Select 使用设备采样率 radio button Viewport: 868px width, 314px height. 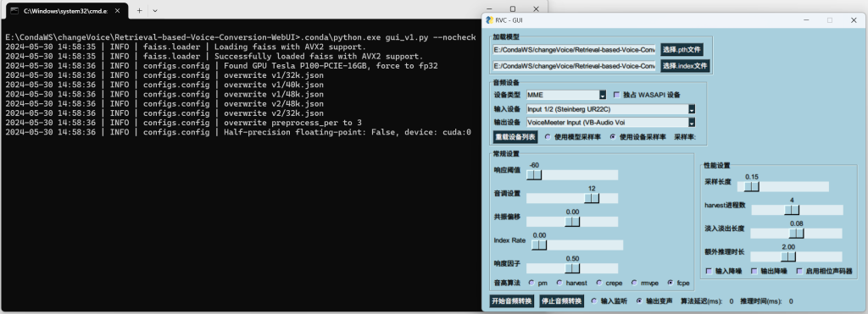click(613, 136)
